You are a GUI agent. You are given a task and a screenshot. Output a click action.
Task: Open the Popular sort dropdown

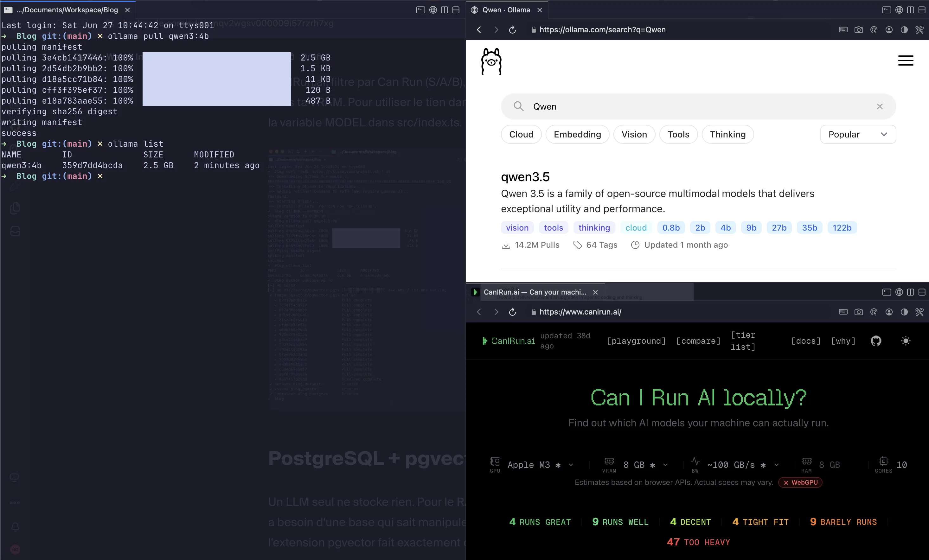[x=858, y=134]
